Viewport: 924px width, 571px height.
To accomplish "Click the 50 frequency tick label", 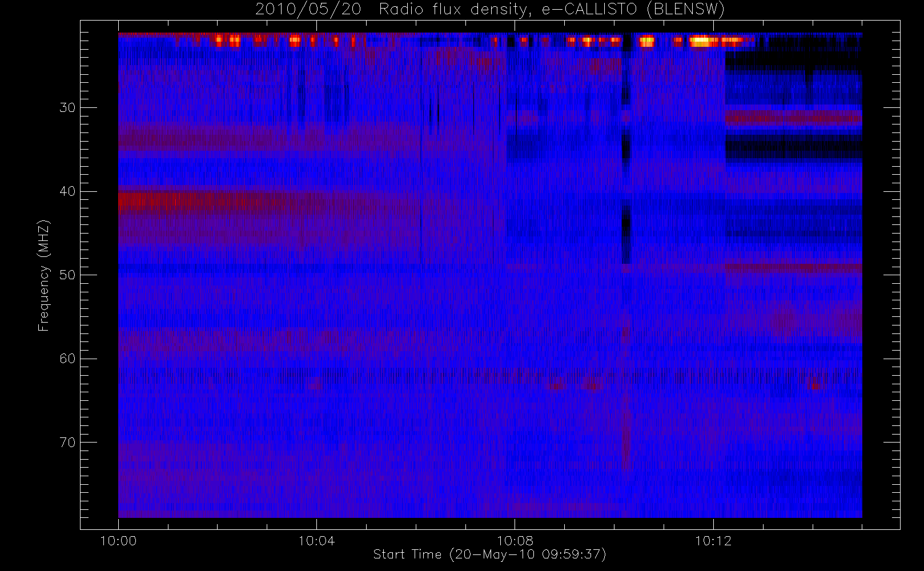I will (x=67, y=275).
